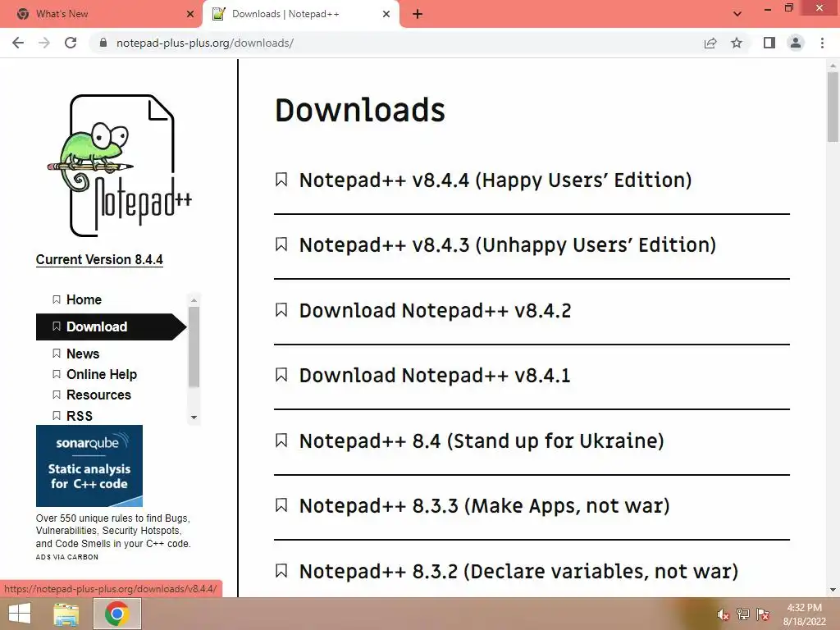Select the Download sidebar menu item
This screenshot has height=630, width=840.
pos(111,326)
